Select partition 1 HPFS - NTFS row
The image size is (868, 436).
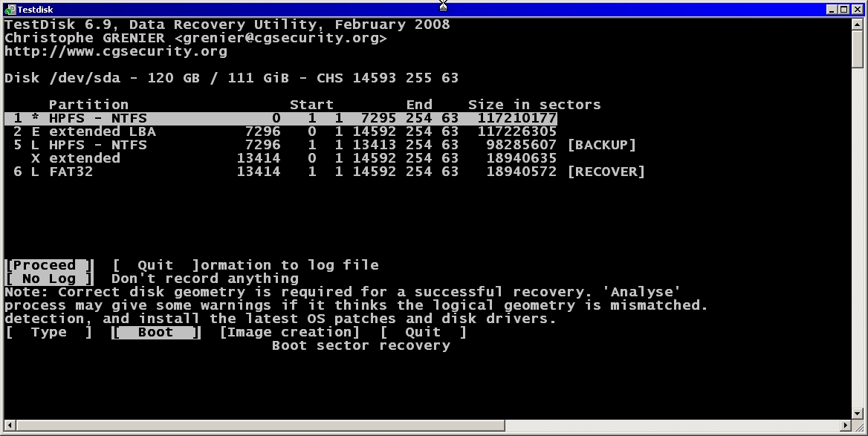(x=281, y=118)
